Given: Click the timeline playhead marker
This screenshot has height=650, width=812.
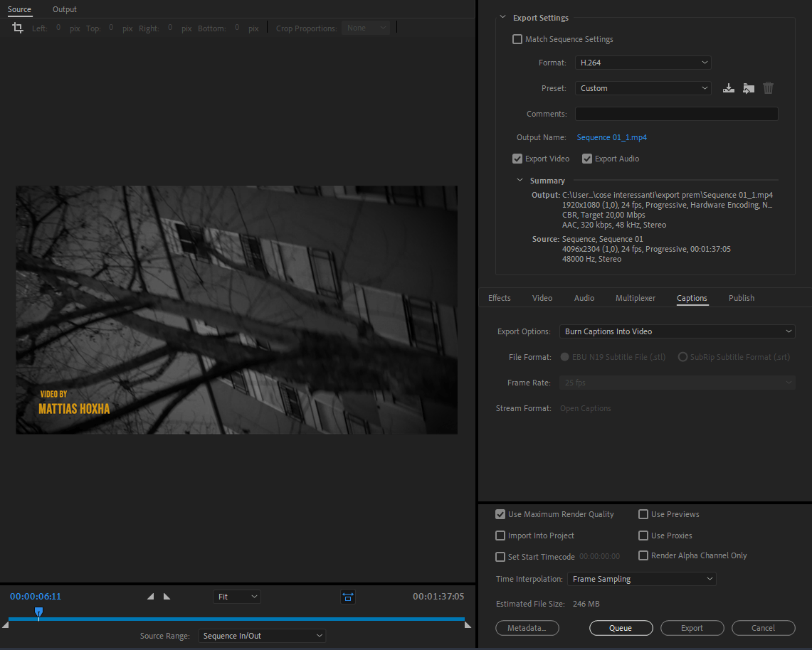Looking at the screenshot, I should point(38,612).
